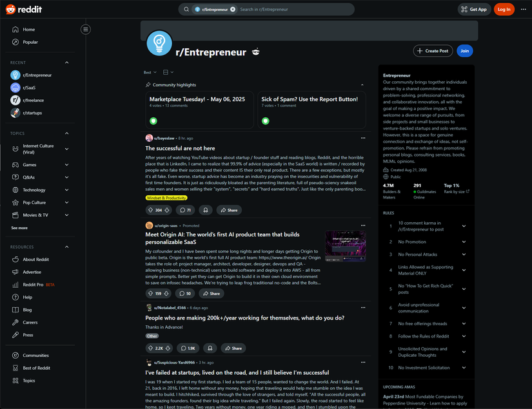Image resolution: width=532 pixels, height=409 pixels.
Task: Open the feed layout view dropdown
Action: click(168, 72)
